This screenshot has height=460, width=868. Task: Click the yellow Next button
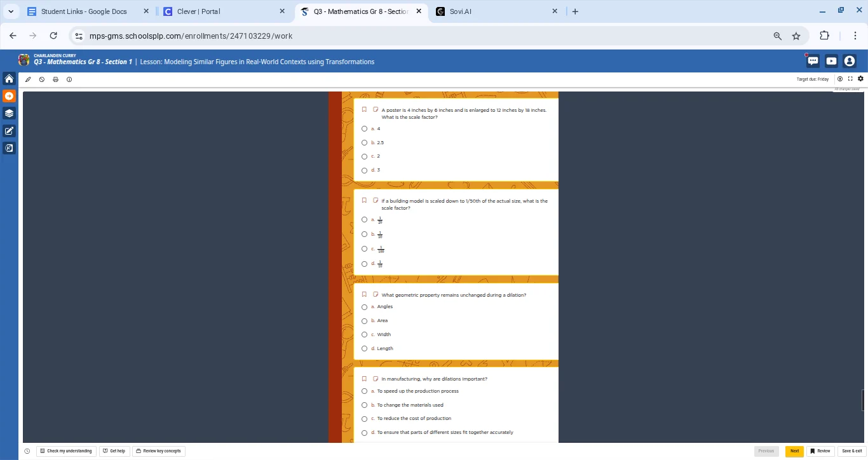794,451
